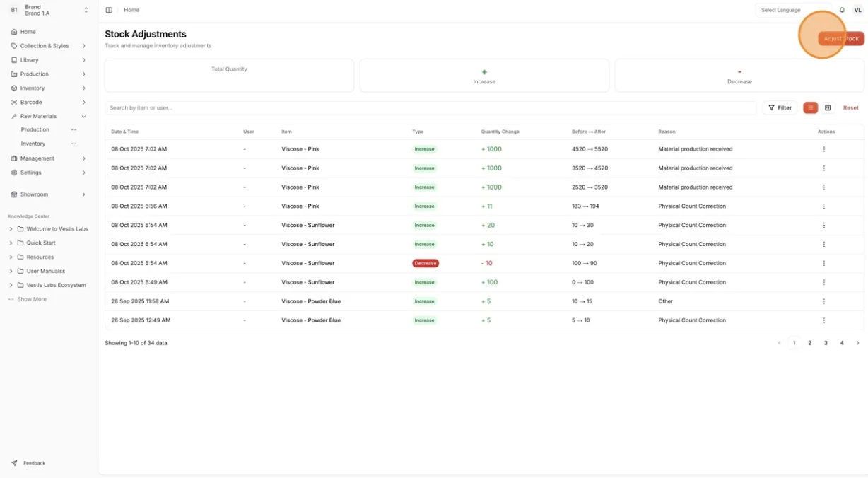Click the "Other" reason cell
868x478 pixels.
666,301
